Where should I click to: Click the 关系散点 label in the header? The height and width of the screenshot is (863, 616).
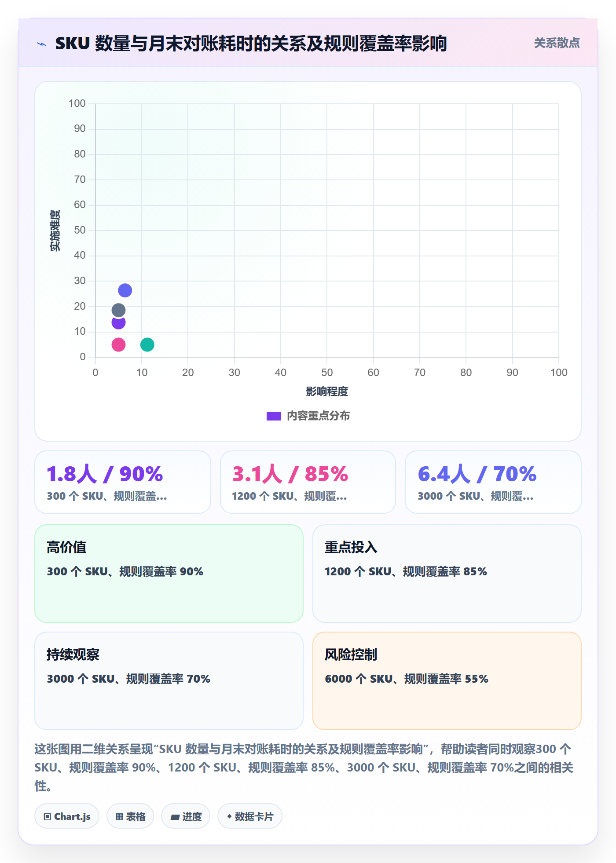pyautogui.click(x=557, y=43)
